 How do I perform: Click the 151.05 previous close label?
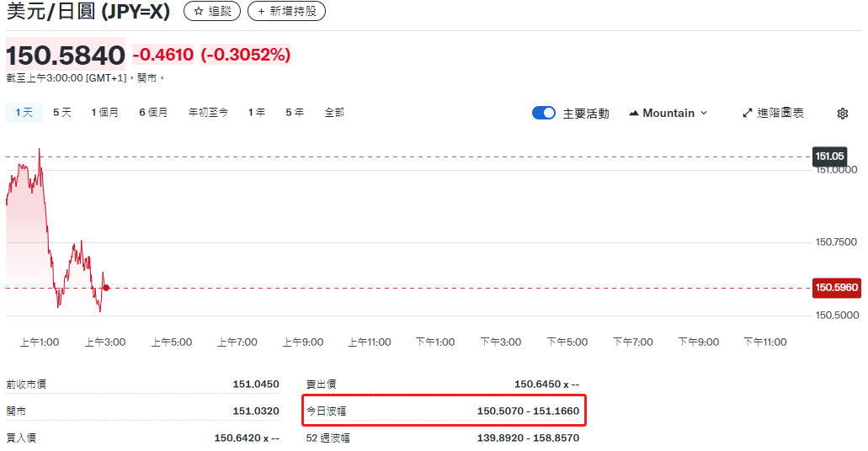click(829, 157)
